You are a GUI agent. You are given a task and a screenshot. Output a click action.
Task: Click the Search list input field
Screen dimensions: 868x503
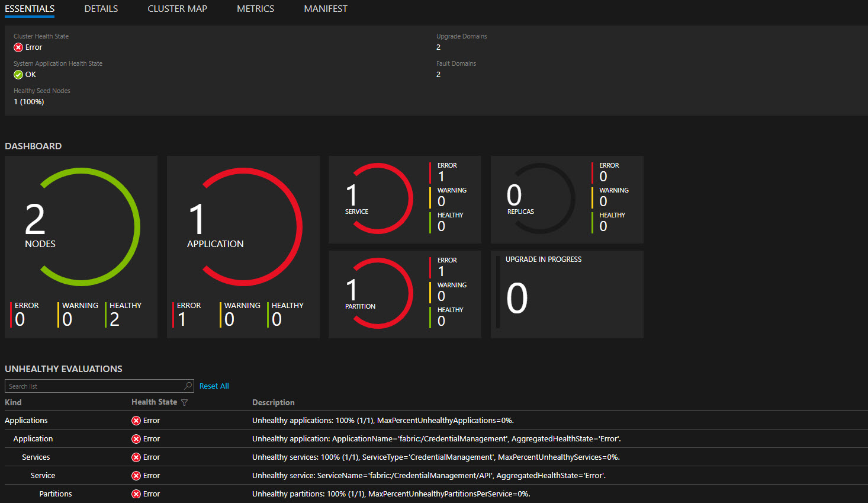point(89,386)
